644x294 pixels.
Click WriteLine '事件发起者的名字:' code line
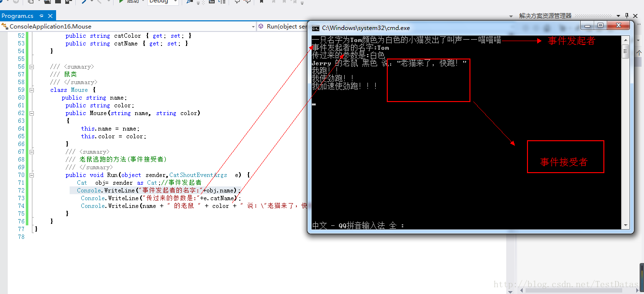[159, 191]
